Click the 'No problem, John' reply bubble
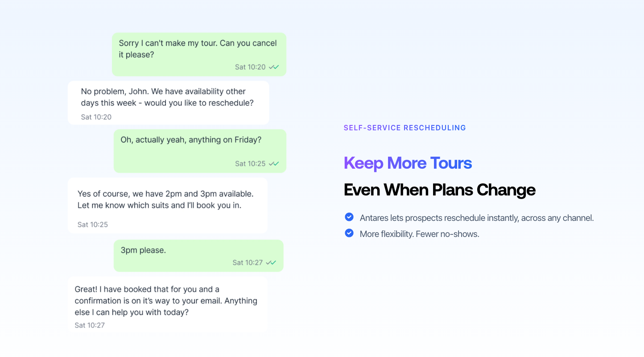Image resolution: width=644 pixels, height=357 pixels. coord(168,97)
